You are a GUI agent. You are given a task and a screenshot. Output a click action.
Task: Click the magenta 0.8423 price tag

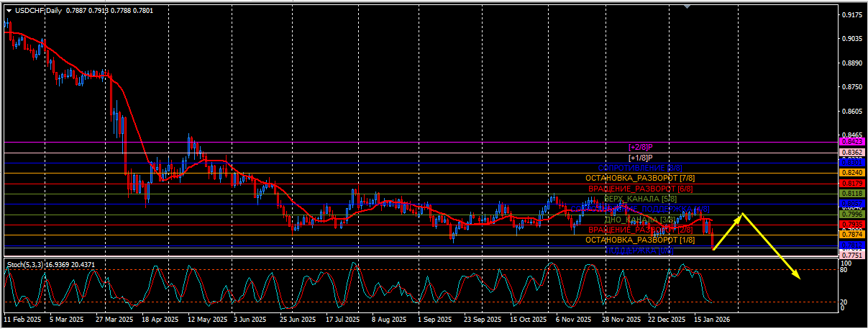click(852, 143)
